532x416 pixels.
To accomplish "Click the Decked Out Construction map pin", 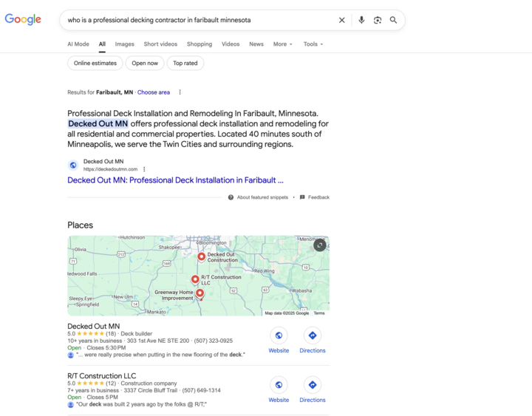I will click(x=201, y=256).
